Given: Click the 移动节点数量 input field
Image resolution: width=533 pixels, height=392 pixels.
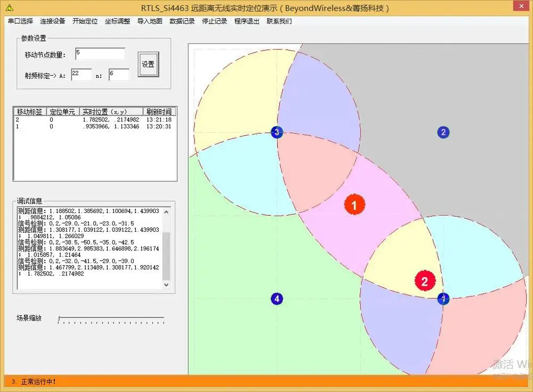Looking at the screenshot, I should tap(100, 54).
